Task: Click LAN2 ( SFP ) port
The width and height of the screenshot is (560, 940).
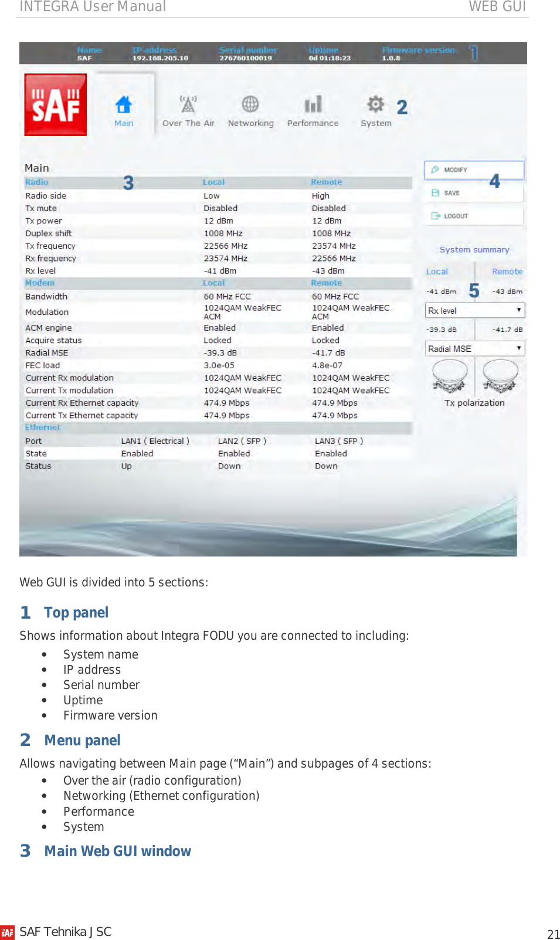Action: click(242, 441)
